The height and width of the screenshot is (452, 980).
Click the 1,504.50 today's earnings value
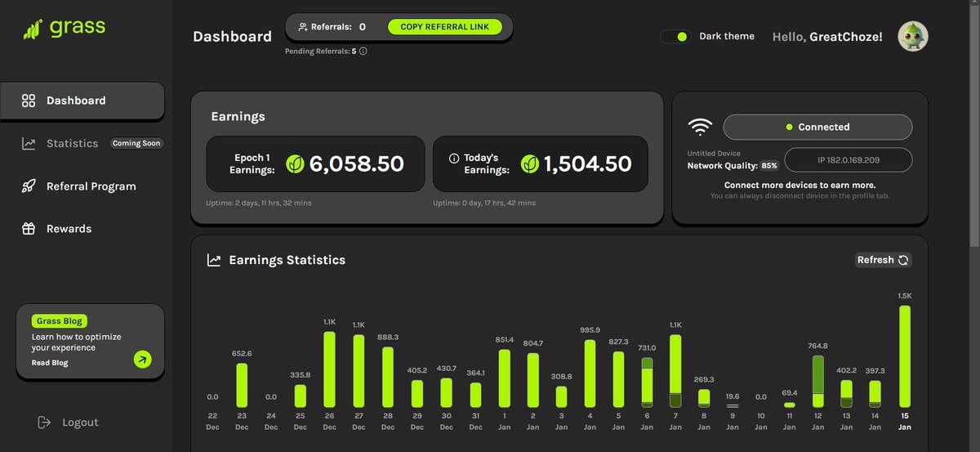tap(588, 164)
